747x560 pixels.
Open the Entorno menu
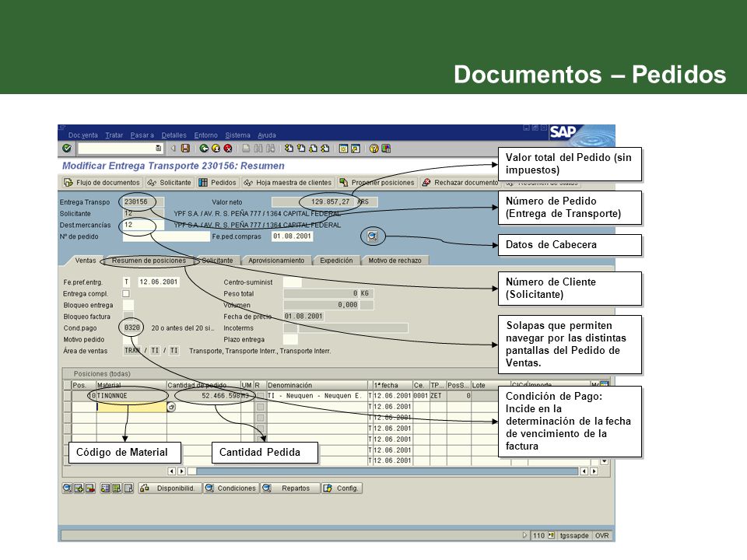pos(205,135)
